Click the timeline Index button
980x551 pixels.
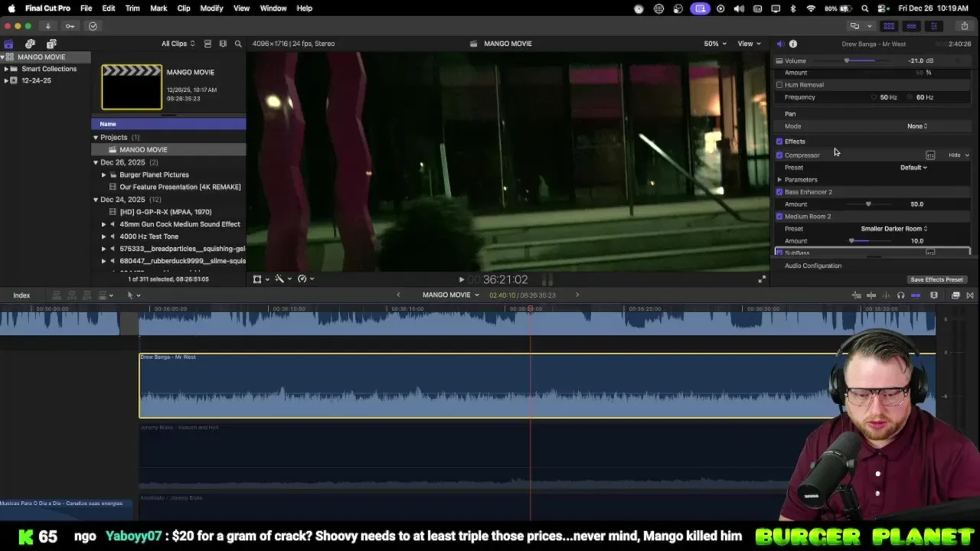[x=21, y=295]
